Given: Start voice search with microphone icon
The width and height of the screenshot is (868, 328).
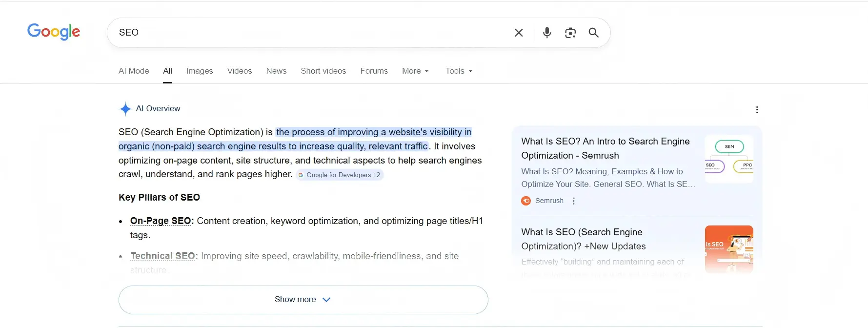Looking at the screenshot, I should [x=547, y=33].
